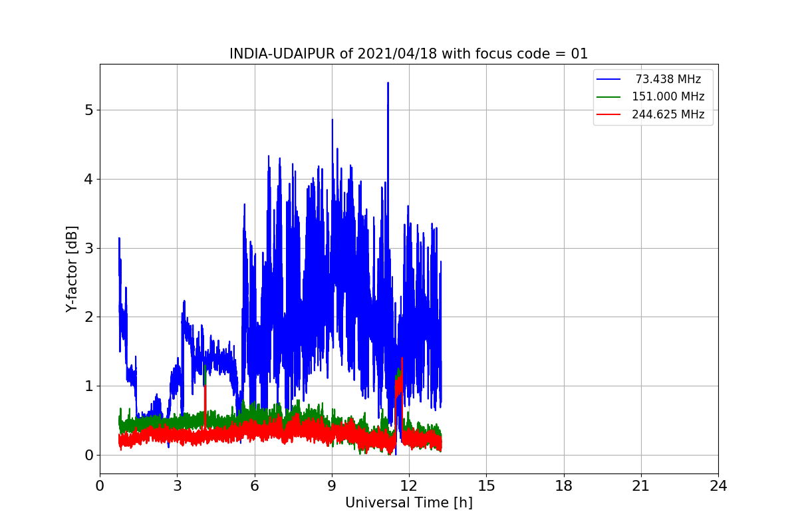
Task: Click x-axis tick label 15
Action: tap(486, 486)
